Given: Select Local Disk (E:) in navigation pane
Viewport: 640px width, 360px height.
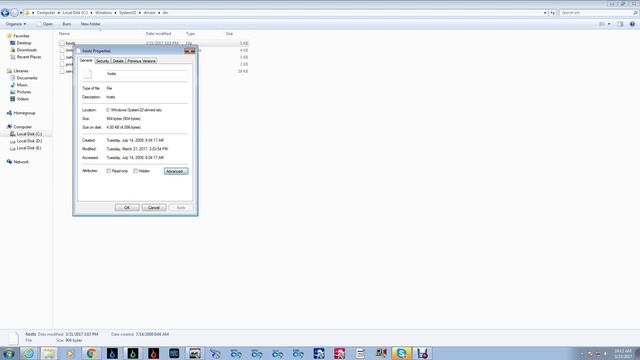Looking at the screenshot, I should point(29,148).
